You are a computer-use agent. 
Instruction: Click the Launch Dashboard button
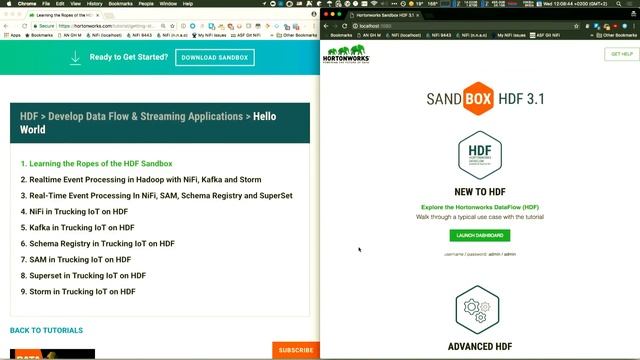click(x=480, y=236)
